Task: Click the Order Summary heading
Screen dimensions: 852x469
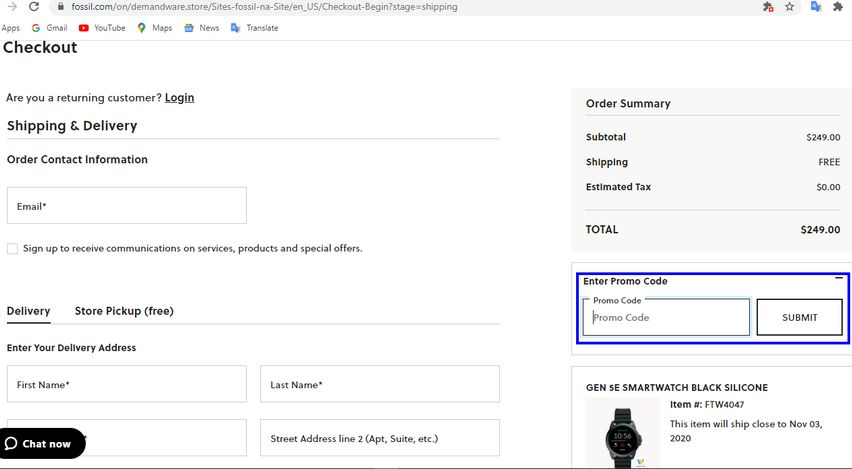Action: tap(628, 103)
